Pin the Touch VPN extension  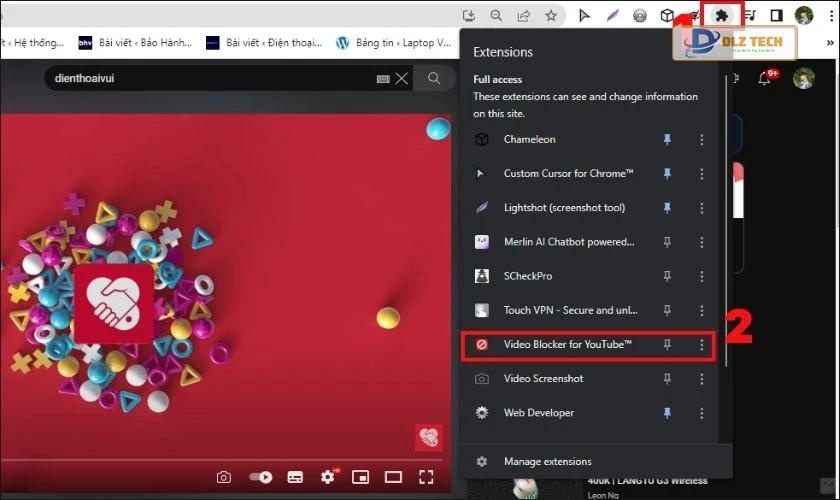point(667,310)
